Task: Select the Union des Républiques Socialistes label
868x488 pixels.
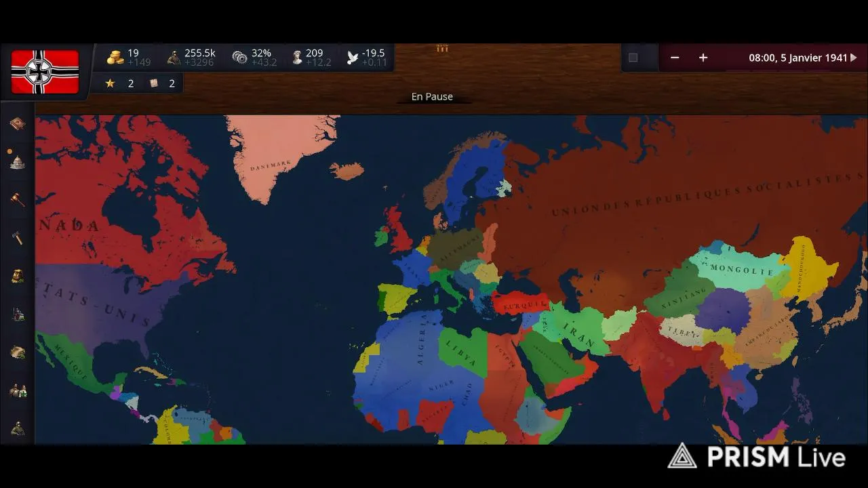Action: (x=709, y=195)
